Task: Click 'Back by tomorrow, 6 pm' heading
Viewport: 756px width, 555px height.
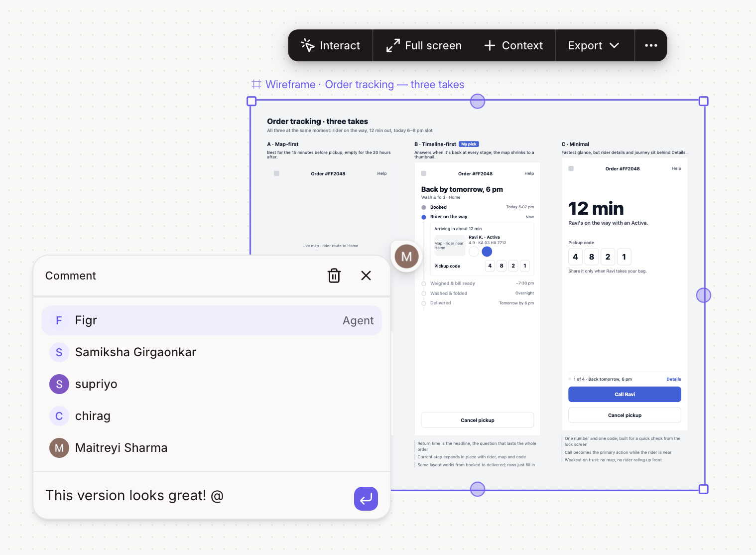Action: [x=462, y=189]
